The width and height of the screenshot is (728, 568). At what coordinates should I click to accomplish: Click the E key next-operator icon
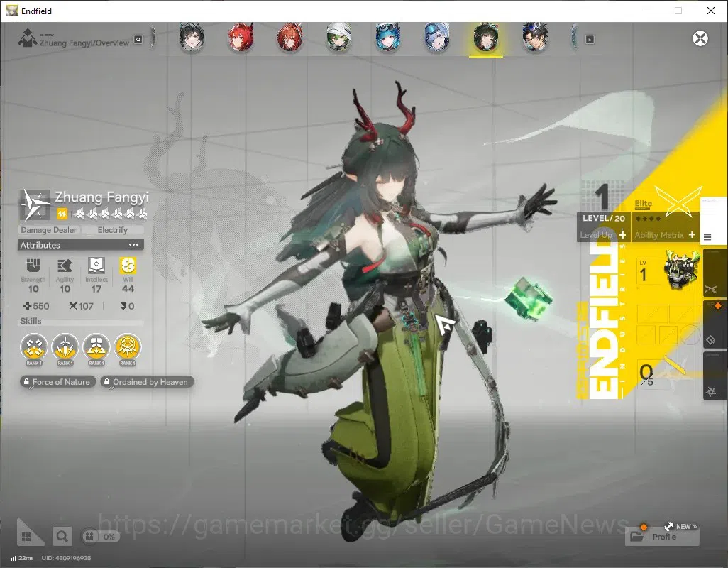[x=590, y=40]
